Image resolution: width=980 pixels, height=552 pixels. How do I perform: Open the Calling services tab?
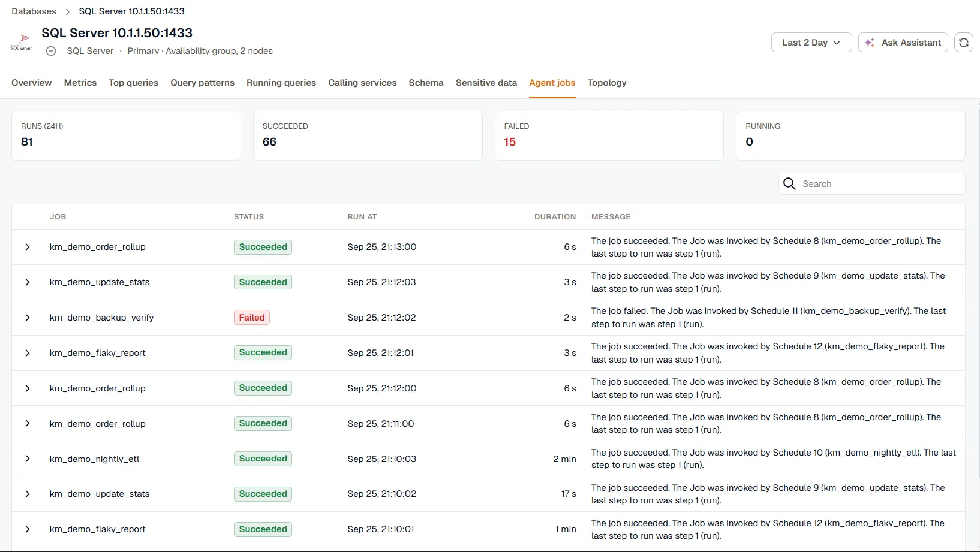click(362, 83)
